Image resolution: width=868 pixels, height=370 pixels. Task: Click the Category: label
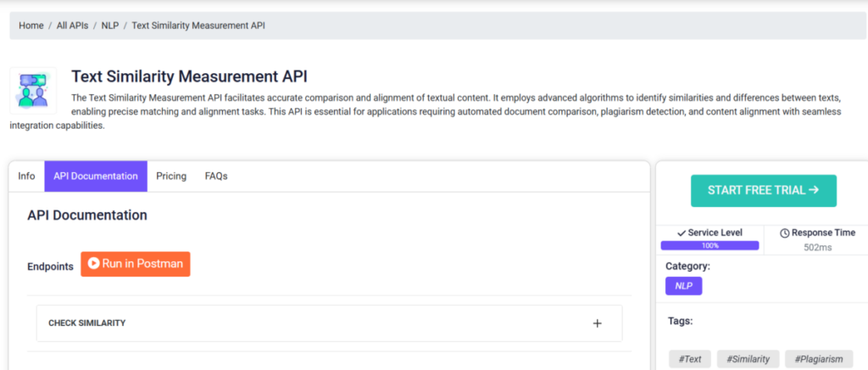(687, 266)
